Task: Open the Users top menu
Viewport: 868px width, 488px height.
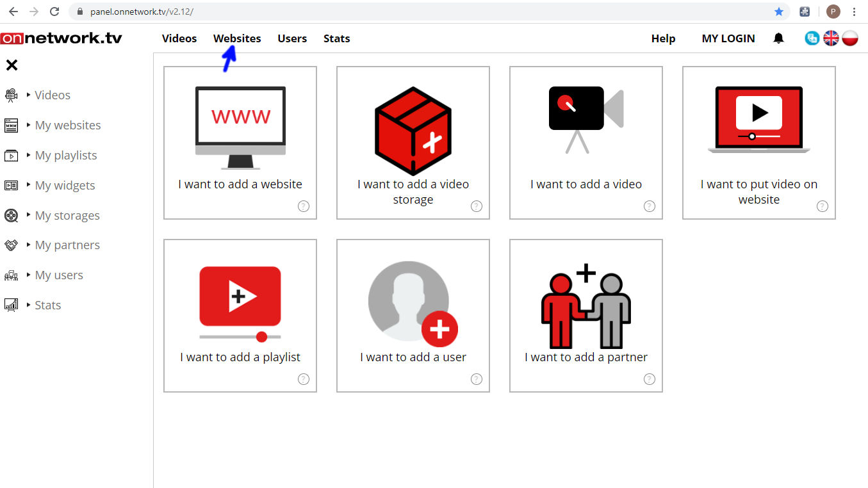Action: pos(292,38)
